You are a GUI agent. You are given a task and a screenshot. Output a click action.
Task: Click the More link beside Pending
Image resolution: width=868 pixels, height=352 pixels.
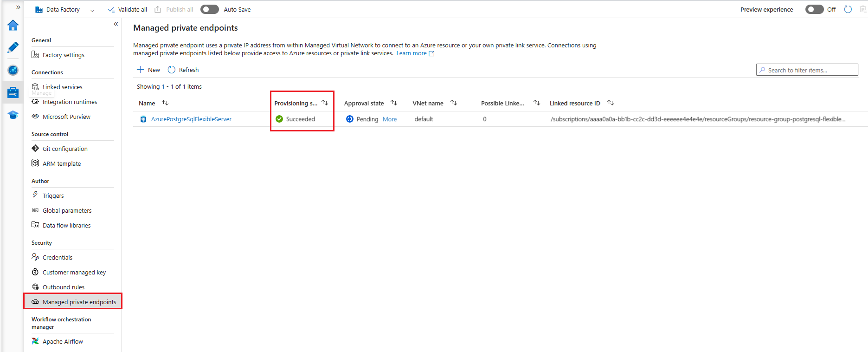tap(390, 119)
